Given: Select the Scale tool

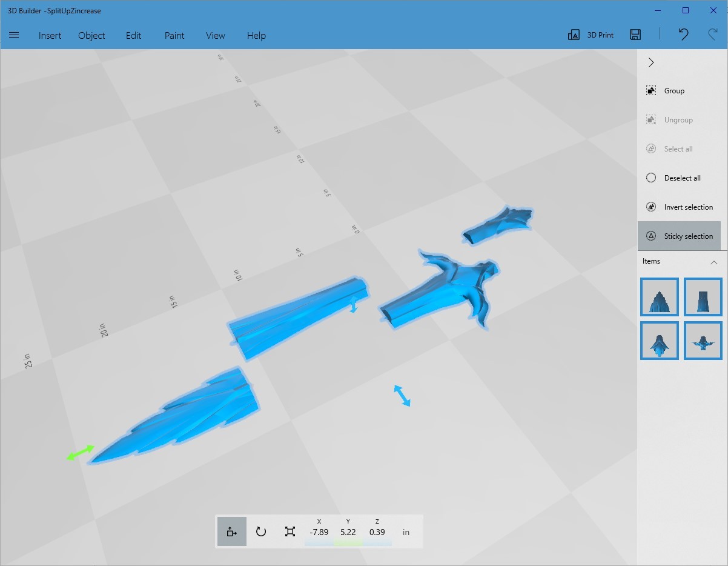Looking at the screenshot, I should tap(290, 531).
